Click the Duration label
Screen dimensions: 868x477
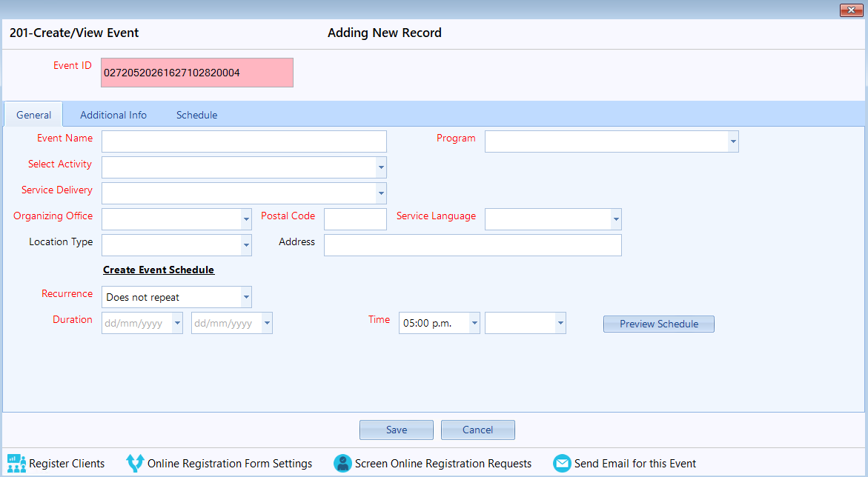[x=73, y=320]
